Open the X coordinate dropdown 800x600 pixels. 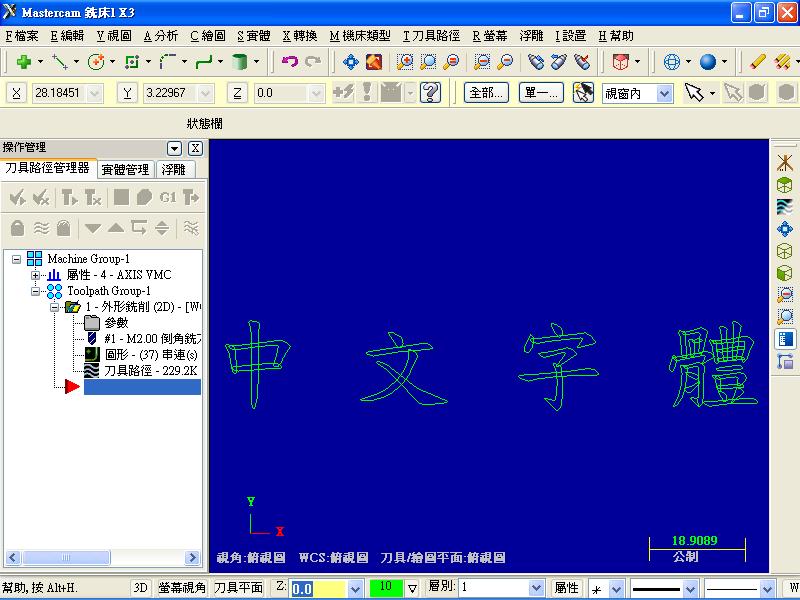point(94,93)
